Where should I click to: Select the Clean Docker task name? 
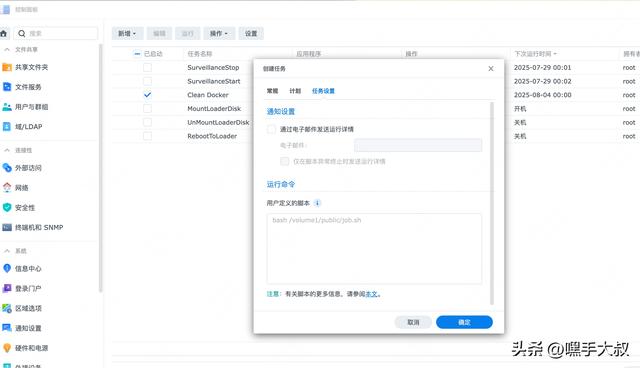point(208,95)
